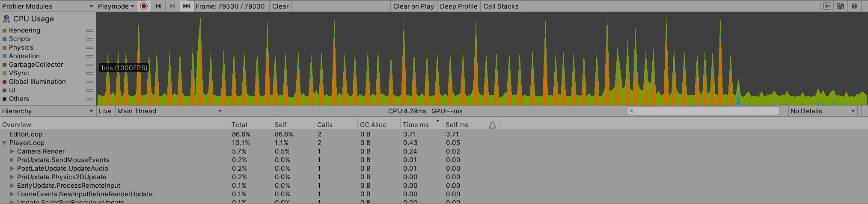Viewport: 868px width, 204px height.
Task: Toggle the GarbageCollector category in chart
Action: [4, 65]
